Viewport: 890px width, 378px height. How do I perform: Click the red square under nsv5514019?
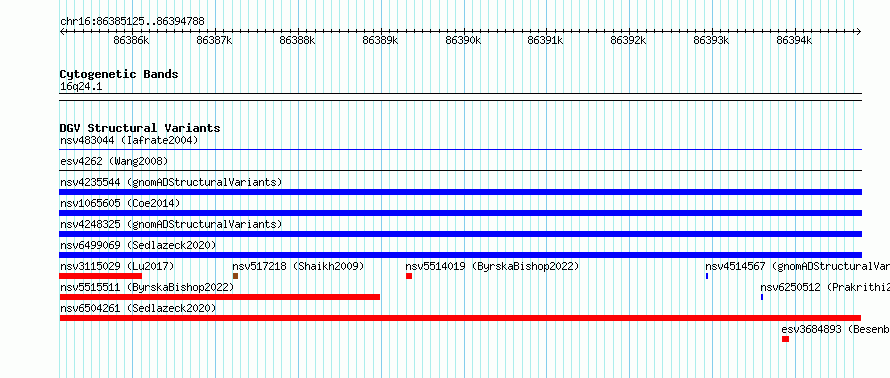click(409, 276)
